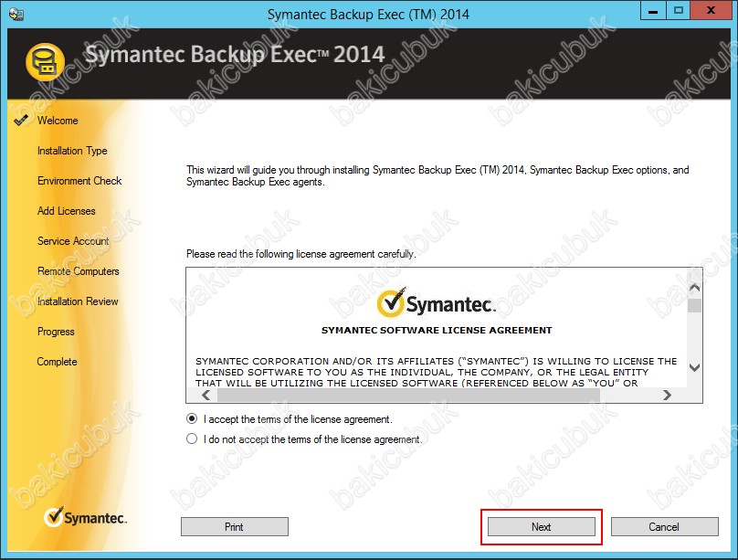The height and width of the screenshot is (560, 738).
Task: Cancel the installation wizard
Action: [665, 526]
